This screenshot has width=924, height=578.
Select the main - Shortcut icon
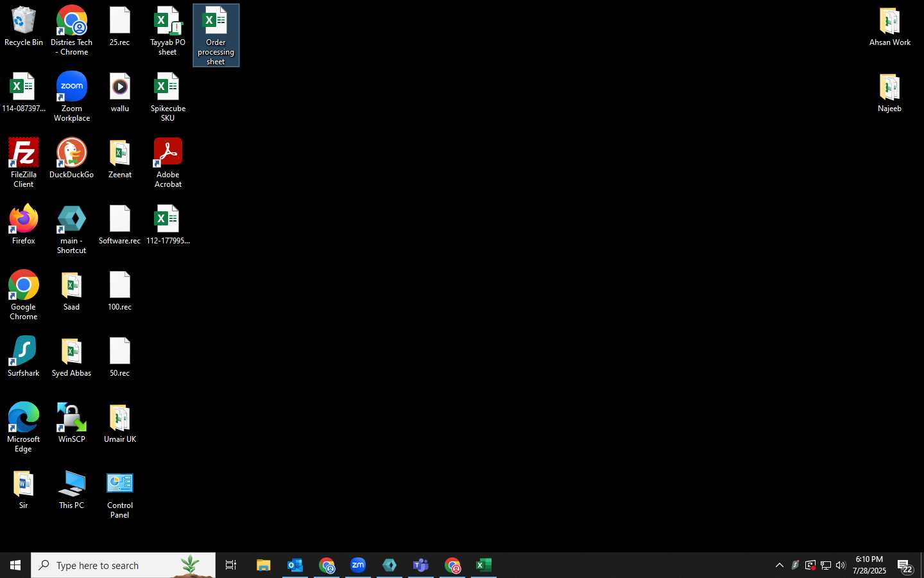pyautogui.click(x=72, y=229)
